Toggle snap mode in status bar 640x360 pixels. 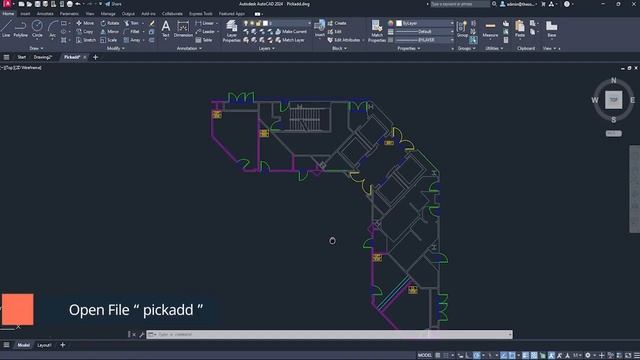click(446, 356)
